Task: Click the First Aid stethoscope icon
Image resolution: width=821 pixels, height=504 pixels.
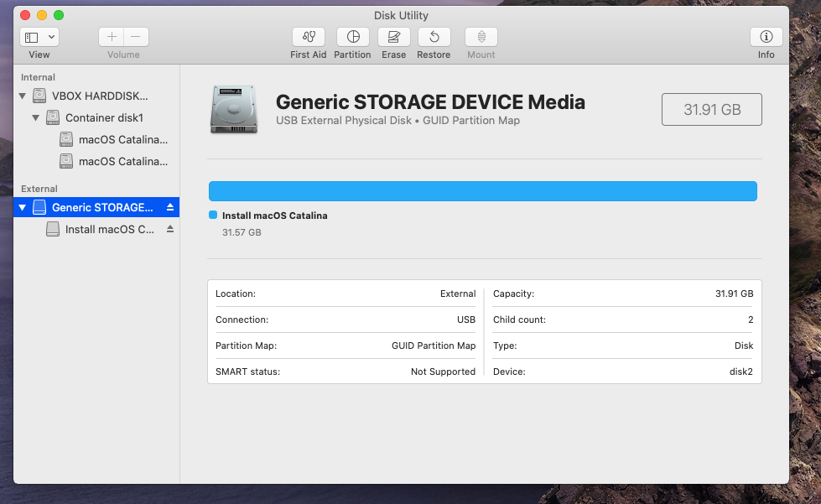Action: (x=309, y=37)
